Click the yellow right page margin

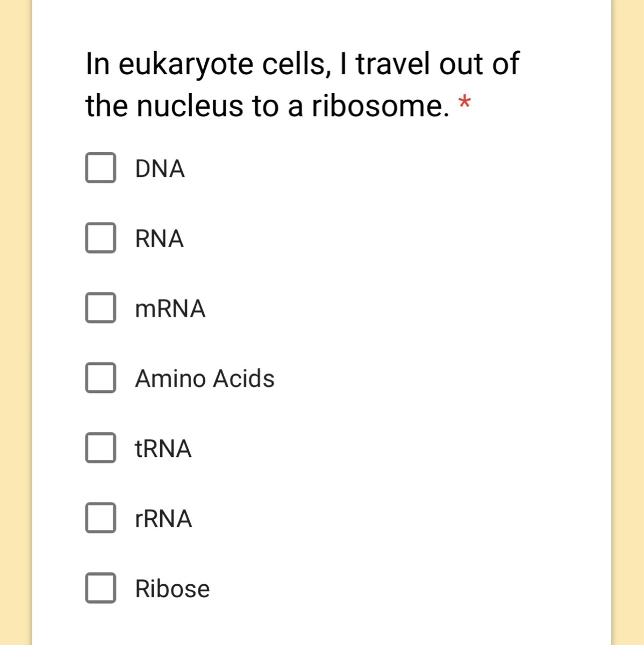[x=628, y=322]
